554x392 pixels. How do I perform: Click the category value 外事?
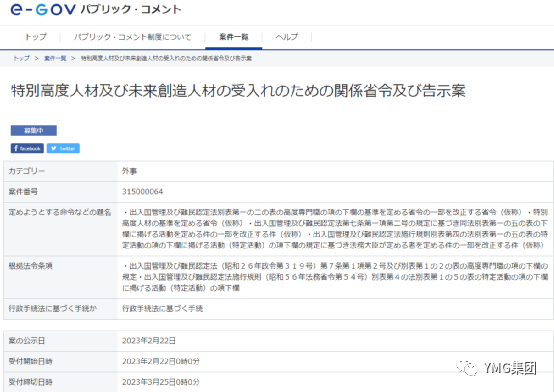click(x=129, y=171)
